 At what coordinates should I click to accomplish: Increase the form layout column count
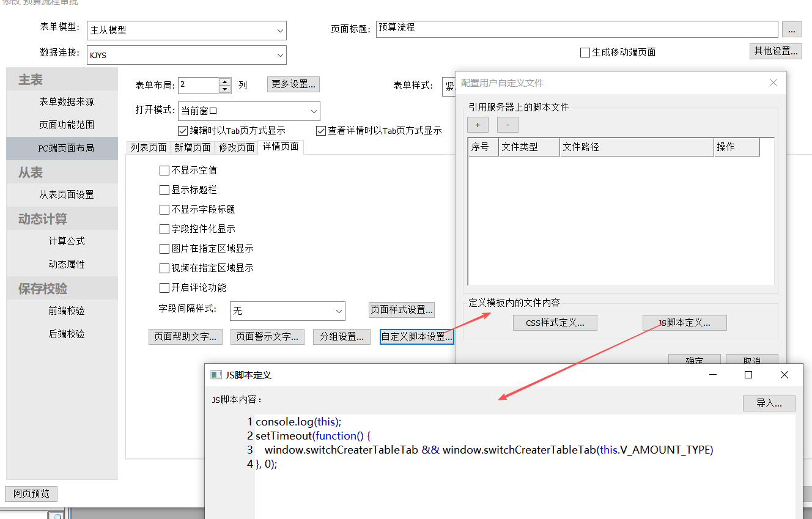click(225, 81)
